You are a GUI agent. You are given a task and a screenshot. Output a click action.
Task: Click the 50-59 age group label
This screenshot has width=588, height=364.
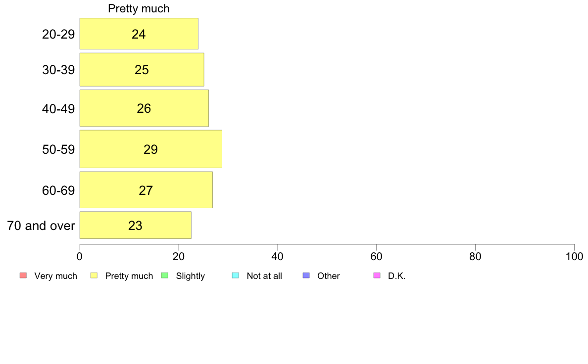coord(58,149)
